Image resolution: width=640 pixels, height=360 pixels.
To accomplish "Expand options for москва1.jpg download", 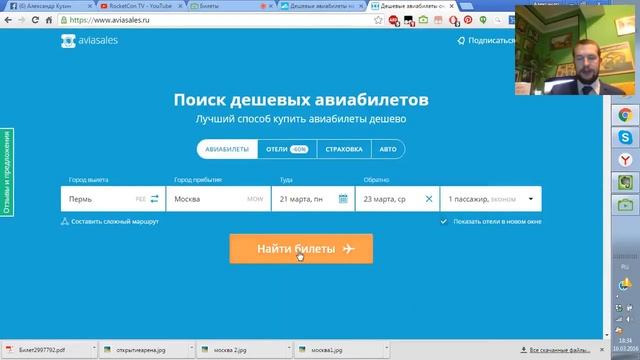I will 386,349.
